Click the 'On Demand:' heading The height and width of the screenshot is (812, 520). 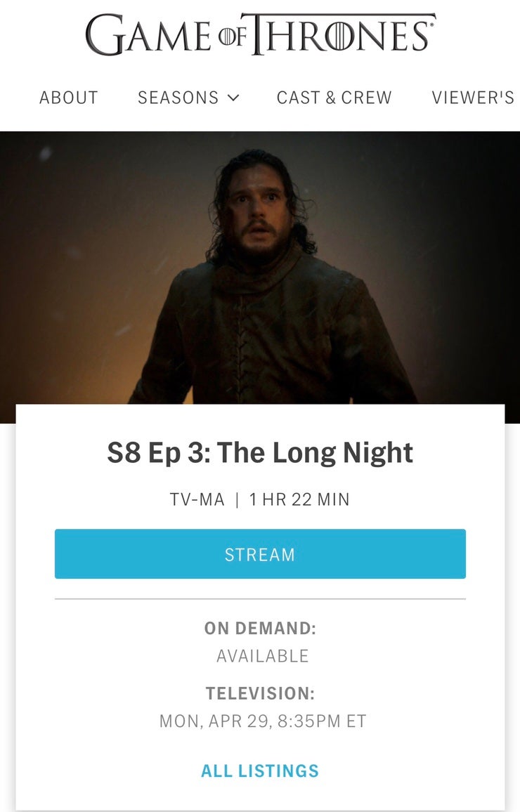coord(260,628)
